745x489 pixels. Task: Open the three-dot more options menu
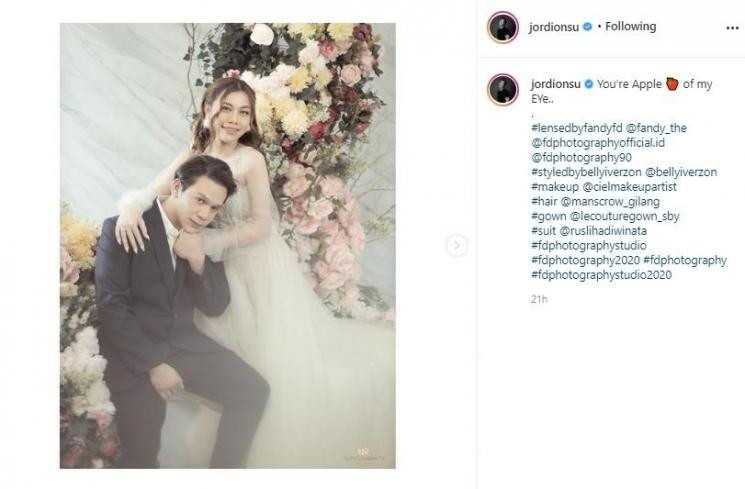point(732,28)
